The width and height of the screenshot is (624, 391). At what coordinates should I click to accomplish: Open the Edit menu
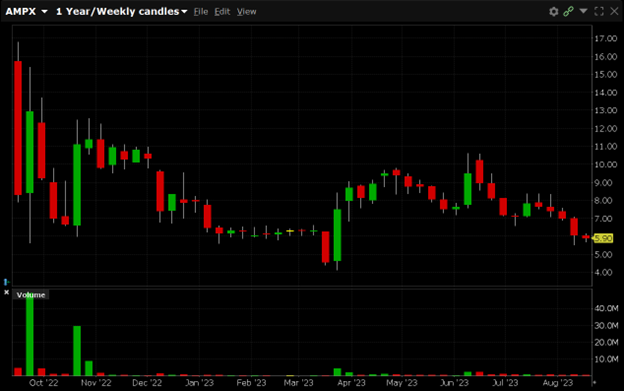(222, 12)
